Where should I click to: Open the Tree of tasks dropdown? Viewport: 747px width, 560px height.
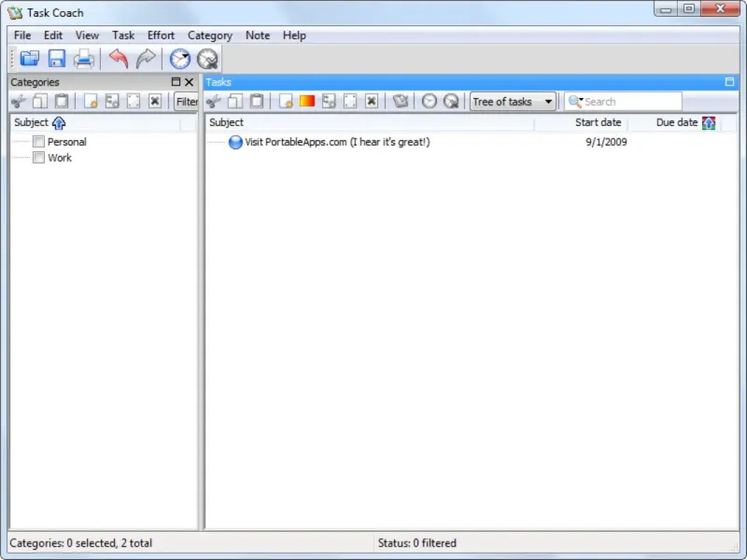click(513, 102)
